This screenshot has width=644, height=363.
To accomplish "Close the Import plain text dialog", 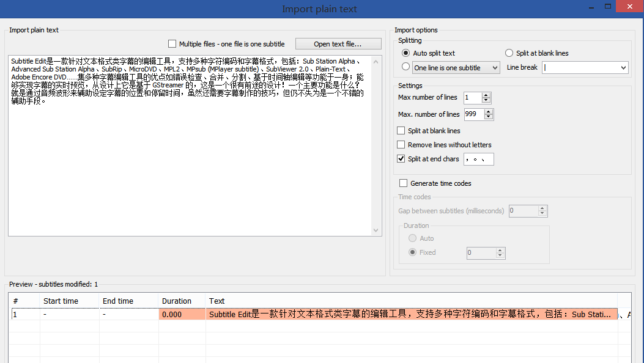I will tap(630, 6).
